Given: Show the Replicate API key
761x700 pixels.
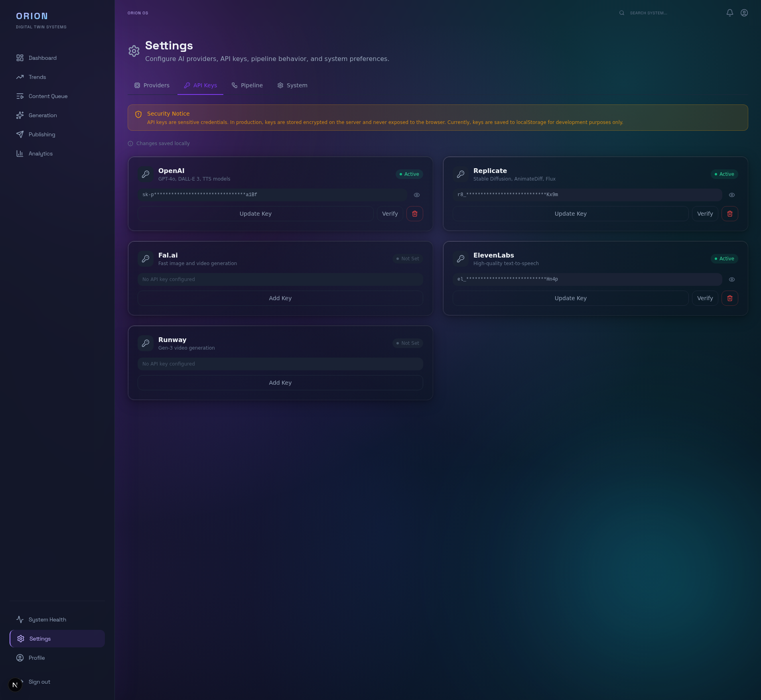Looking at the screenshot, I should pos(731,195).
